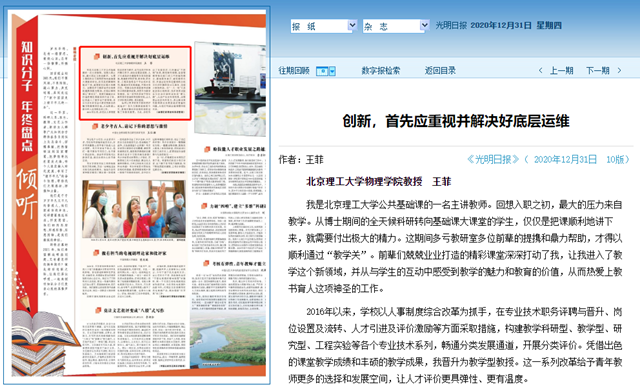Click the left chevron beside 上一期
Viewport: 640px width, 389px height.
540,71
